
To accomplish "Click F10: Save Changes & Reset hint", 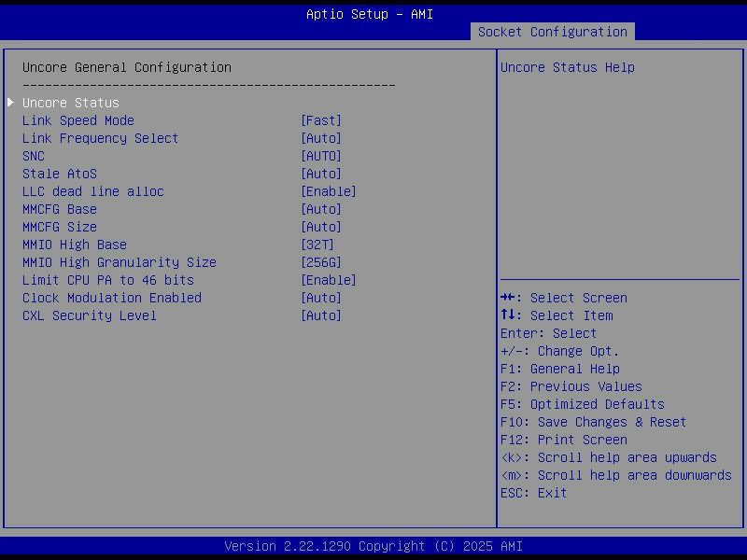I will point(593,422).
